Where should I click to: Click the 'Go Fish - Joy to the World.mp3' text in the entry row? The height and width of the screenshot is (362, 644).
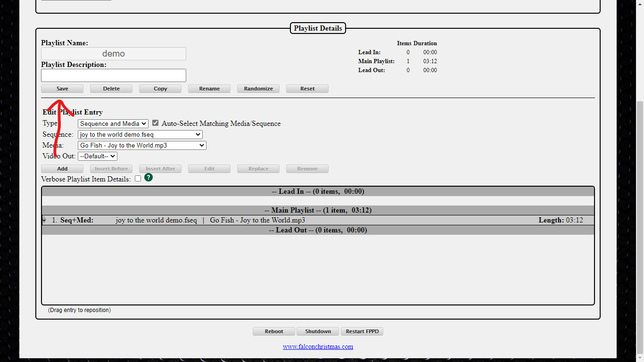click(257, 220)
